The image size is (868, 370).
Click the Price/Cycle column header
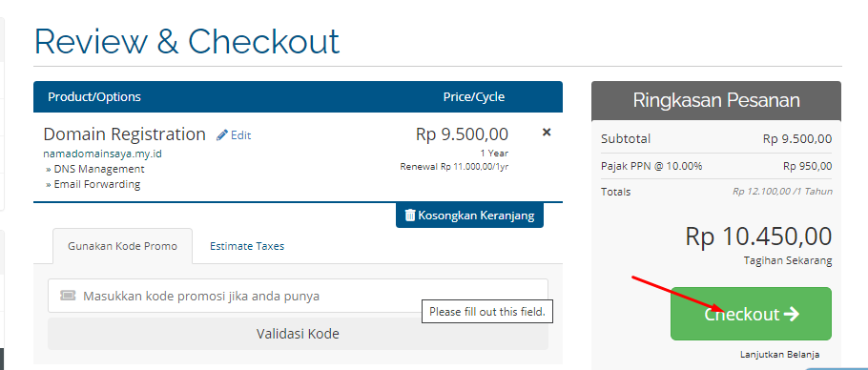click(474, 96)
